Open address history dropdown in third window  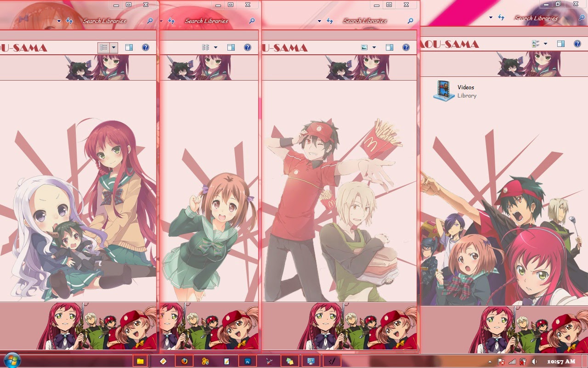point(319,21)
